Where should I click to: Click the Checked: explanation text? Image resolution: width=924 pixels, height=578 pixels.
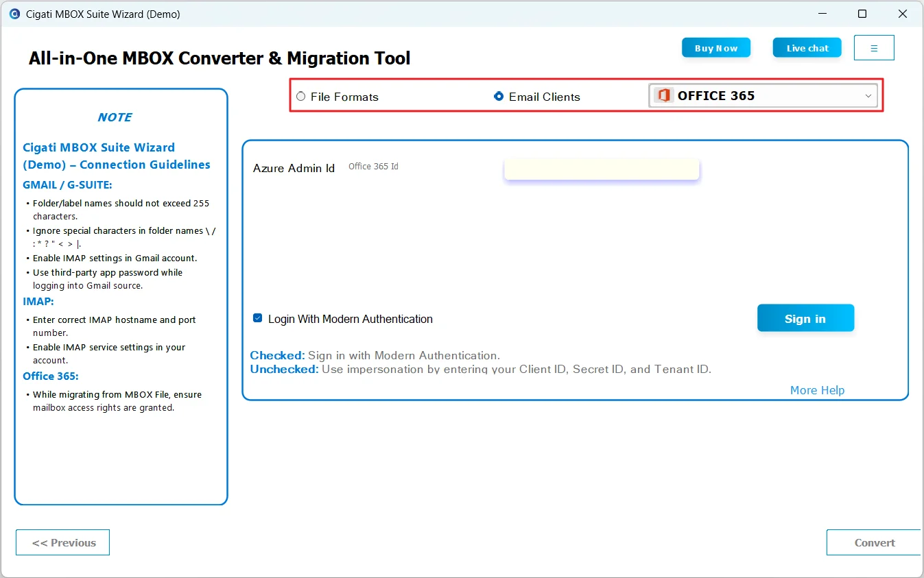click(375, 355)
